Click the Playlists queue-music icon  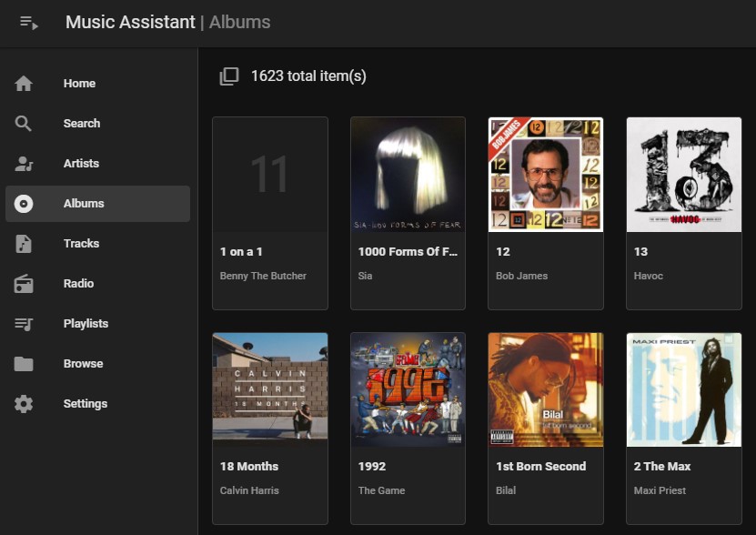[24, 324]
